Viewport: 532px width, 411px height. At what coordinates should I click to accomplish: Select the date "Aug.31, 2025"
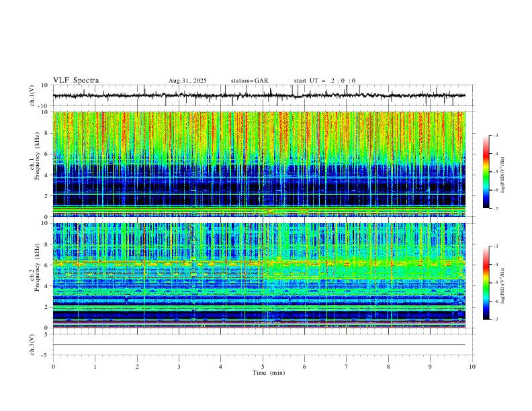[187, 81]
